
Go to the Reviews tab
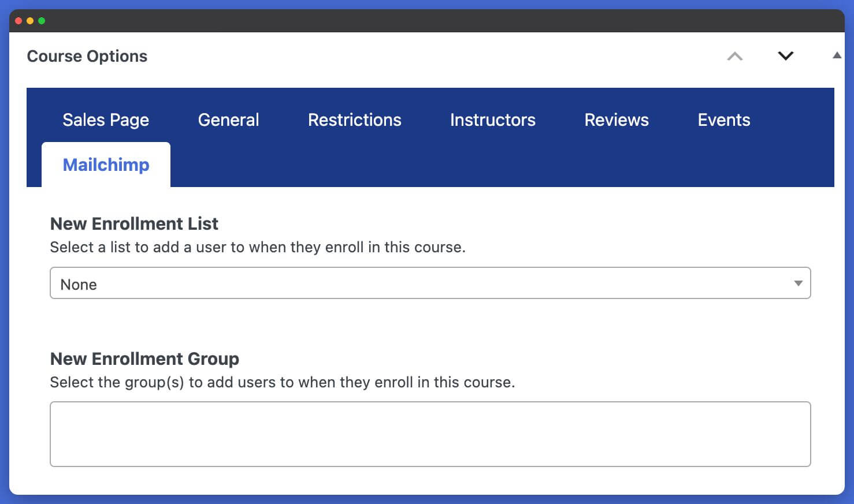pyautogui.click(x=617, y=120)
